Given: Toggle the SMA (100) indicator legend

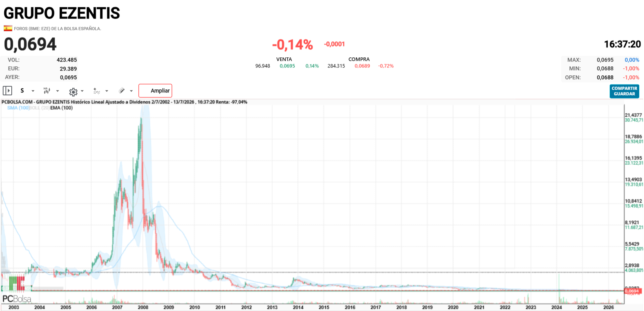Looking at the screenshot, I should [18, 108].
